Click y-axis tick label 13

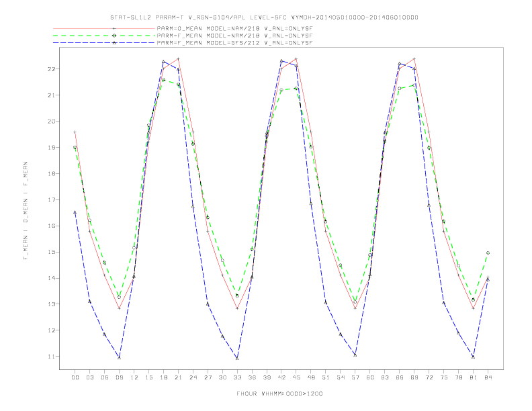tap(51, 304)
